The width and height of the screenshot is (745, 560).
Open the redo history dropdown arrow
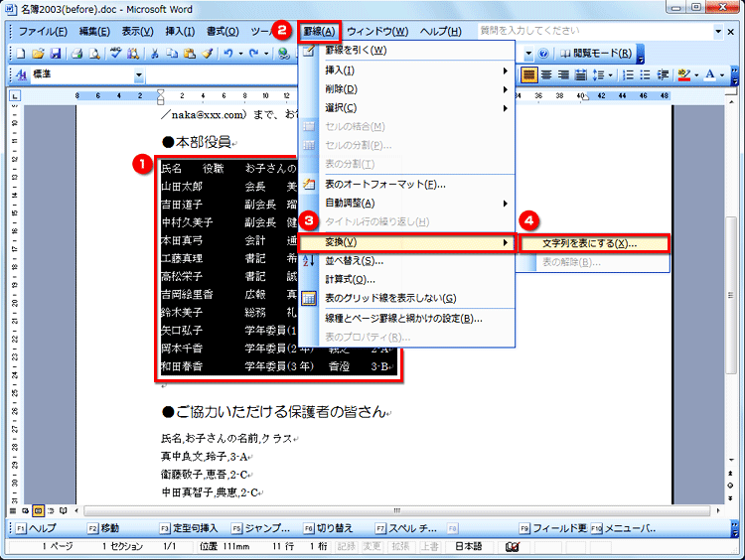(x=266, y=54)
